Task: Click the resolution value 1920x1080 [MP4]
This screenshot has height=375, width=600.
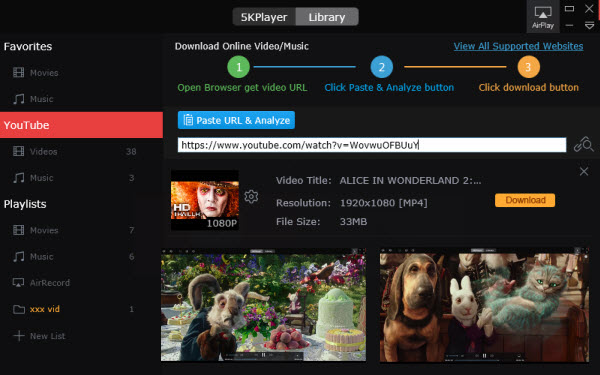Action: (383, 203)
